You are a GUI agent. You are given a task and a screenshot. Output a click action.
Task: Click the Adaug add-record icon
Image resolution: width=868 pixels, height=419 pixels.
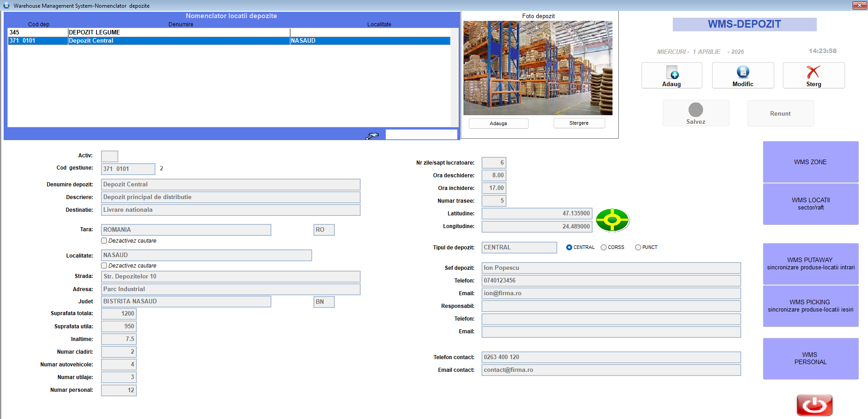[x=672, y=73]
